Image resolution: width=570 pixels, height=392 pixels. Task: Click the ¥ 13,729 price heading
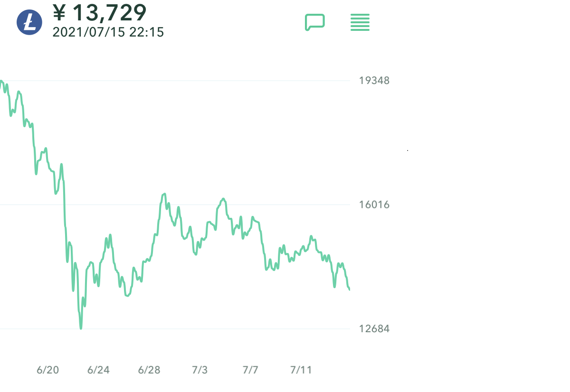tap(99, 12)
